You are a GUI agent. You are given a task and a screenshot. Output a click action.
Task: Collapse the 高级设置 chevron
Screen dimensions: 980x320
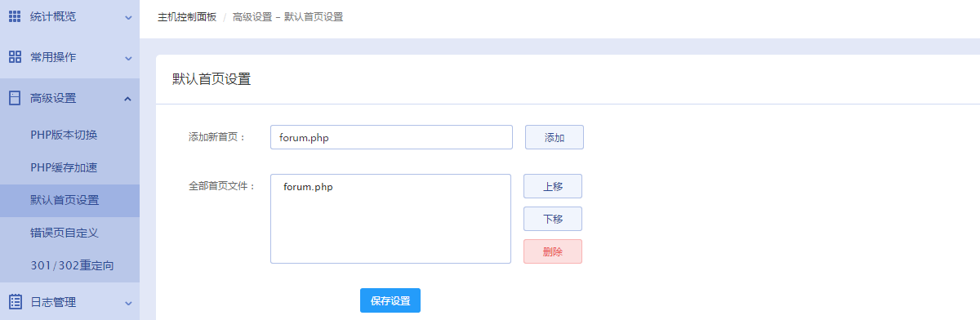[127, 98]
